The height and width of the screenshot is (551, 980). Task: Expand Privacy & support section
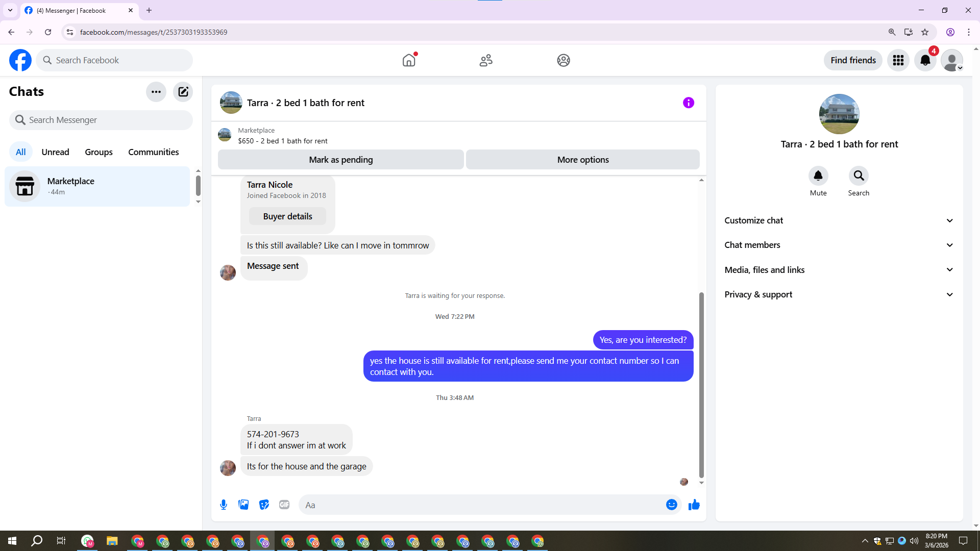pyautogui.click(x=839, y=294)
